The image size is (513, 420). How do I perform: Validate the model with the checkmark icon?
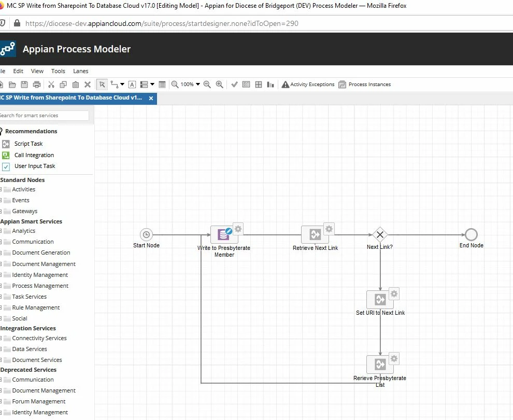pyautogui.click(x=234, y=85)
